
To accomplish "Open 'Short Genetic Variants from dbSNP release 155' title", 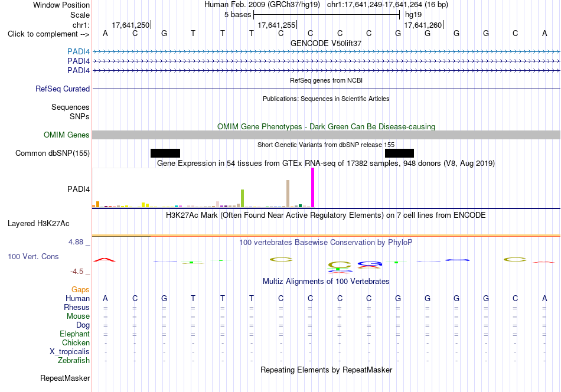I will click(x=326, y=145).
